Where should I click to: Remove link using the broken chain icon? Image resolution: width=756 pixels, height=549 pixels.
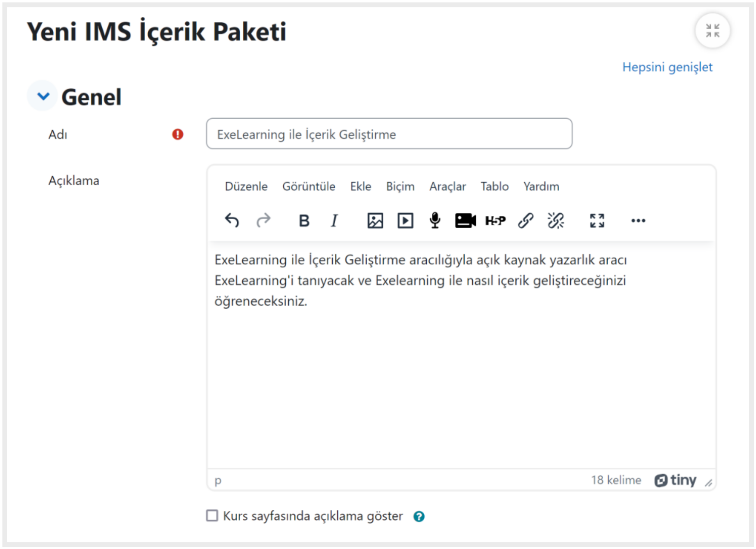coord(556,221)
